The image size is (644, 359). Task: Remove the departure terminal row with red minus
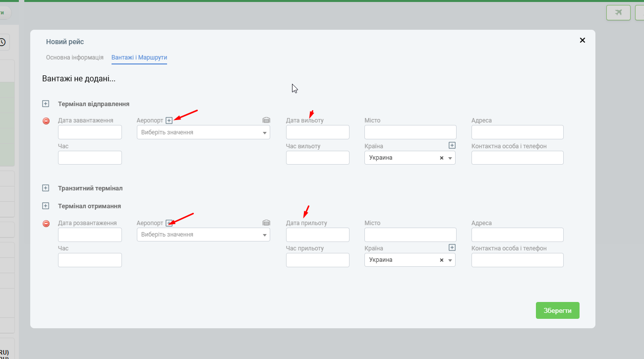(46, 121)
